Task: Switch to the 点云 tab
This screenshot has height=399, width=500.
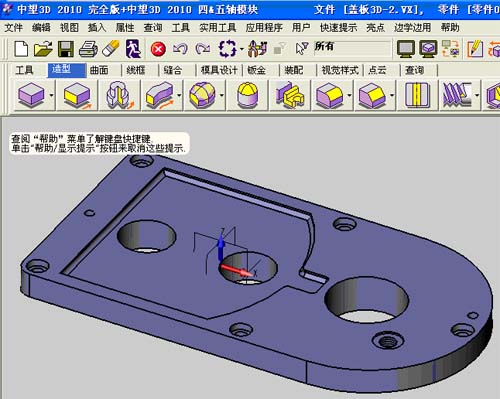Action: pos(377,70)
